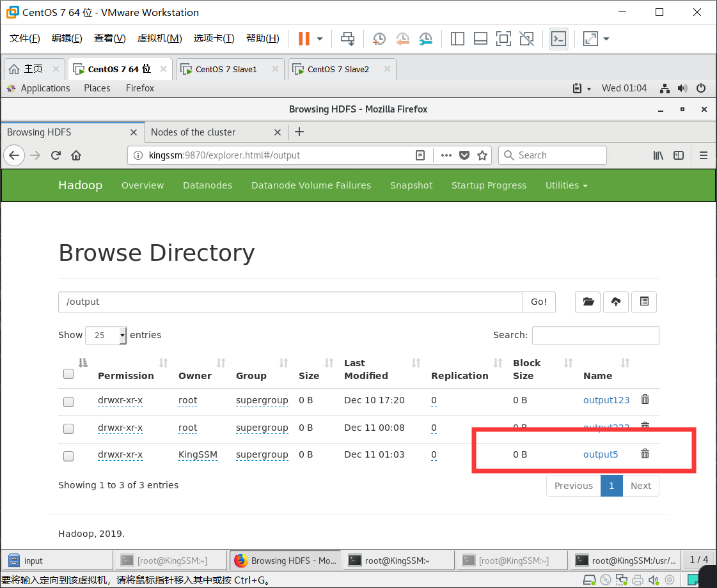Click the stretch guest display icon
The height and width of the screenshot is (588, 717).
pyautogui.click(x=590, y=39)
